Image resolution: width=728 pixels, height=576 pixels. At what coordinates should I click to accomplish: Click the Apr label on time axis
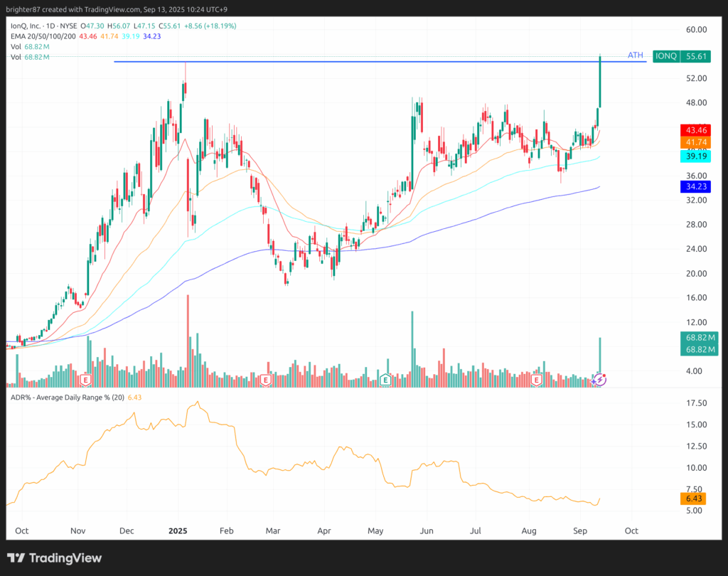(324, 530)
